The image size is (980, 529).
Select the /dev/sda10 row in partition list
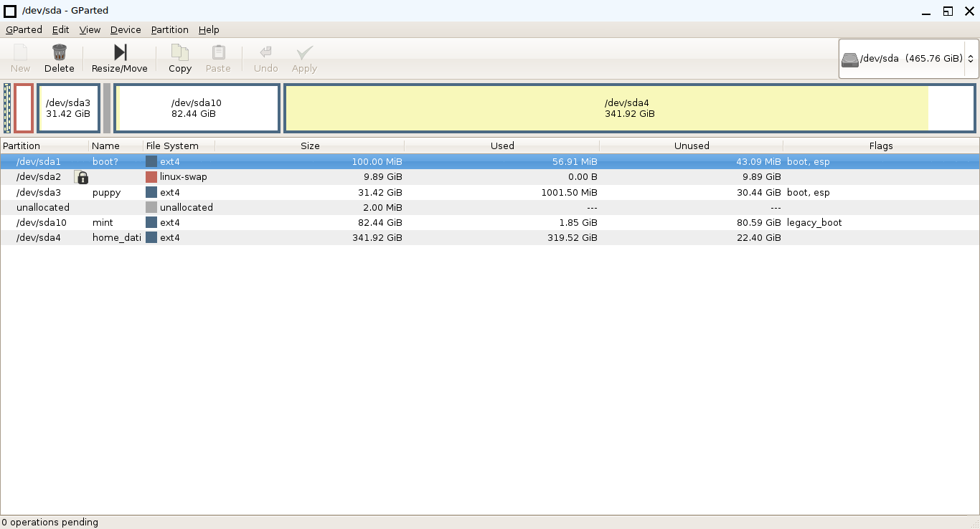(490, 222)
